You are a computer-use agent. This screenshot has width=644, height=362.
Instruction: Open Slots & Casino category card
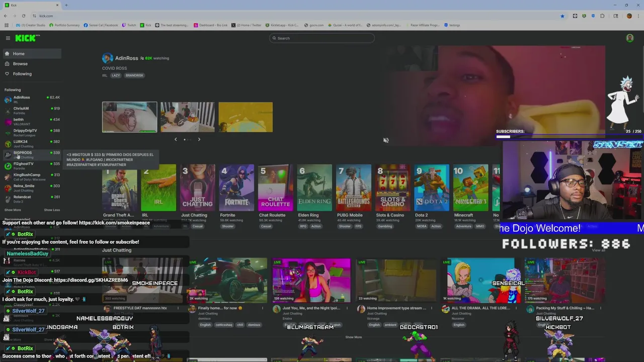click(392, 188)
